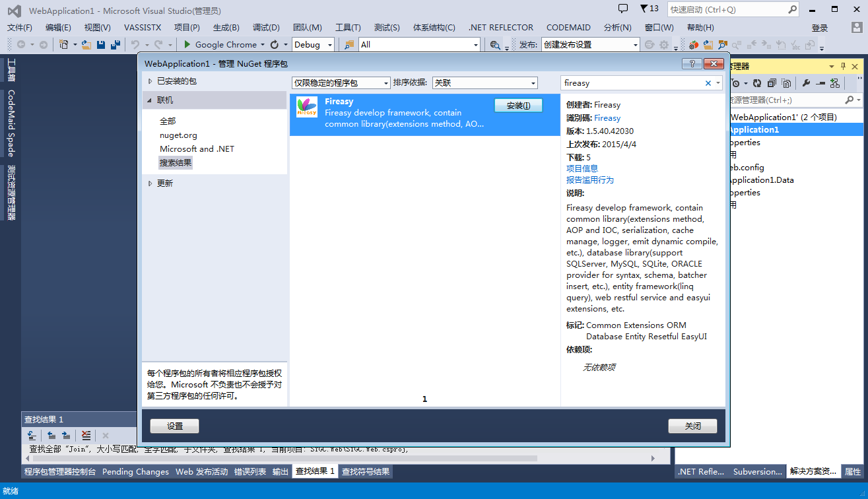Open the 排序依据 关联 dropdown
868x499 pixels.
coord(485,83)
